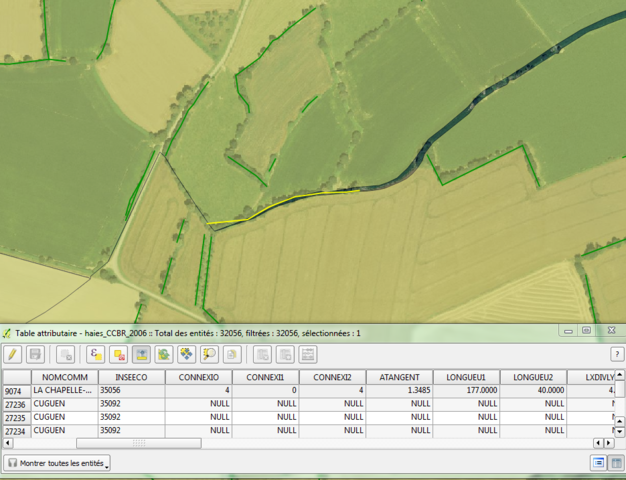Pan map to selected rows icon
The width and height of the screenshot is (626, 480).
tap(186, 354)
